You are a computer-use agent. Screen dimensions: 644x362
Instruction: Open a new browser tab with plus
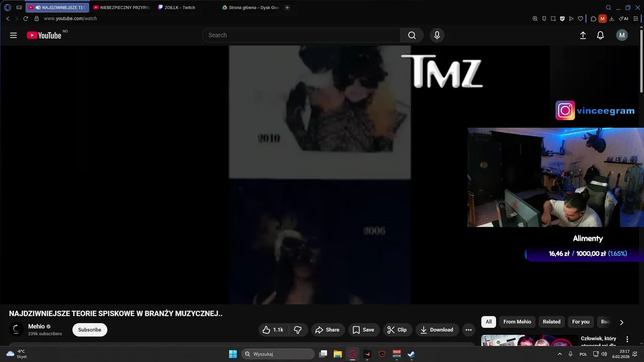click(287, 8)
